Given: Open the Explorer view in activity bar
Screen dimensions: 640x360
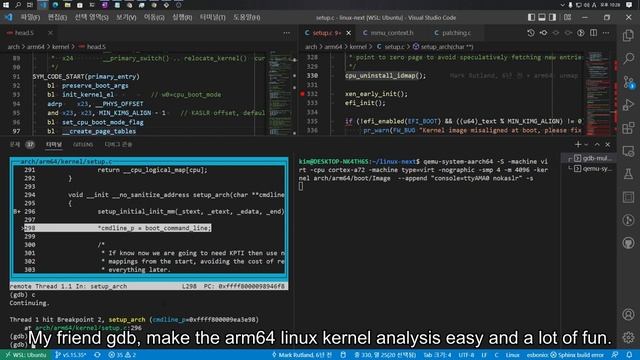Looking at the screenshot, I should click(x=628, y=36).
